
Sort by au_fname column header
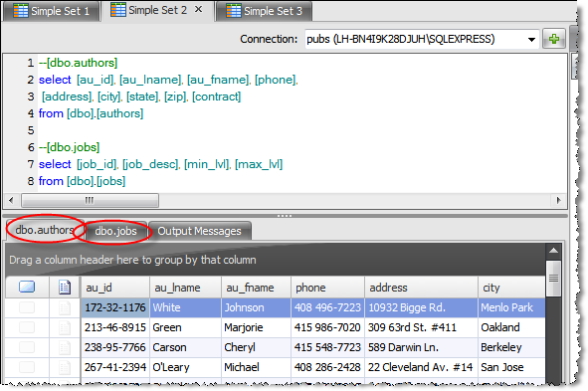coord(256,288)
